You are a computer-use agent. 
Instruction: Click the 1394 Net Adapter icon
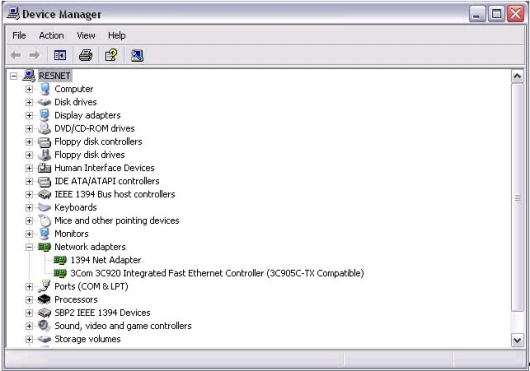click(60, 260)
